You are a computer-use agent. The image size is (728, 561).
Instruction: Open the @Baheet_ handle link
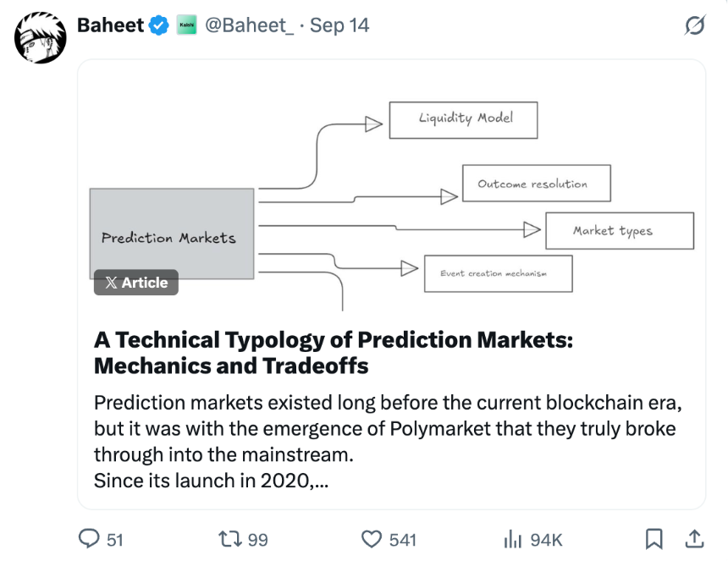(x=250, y=25)
